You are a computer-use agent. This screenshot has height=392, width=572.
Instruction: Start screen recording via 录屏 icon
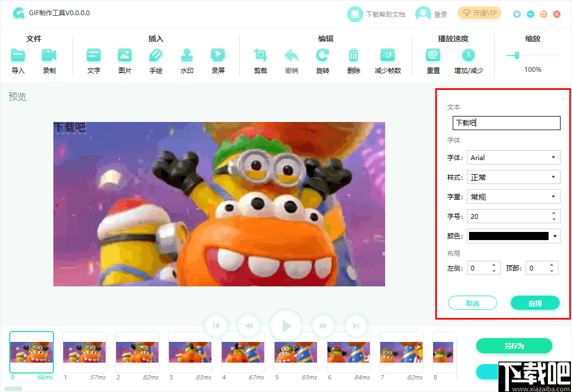coord(218,56)
